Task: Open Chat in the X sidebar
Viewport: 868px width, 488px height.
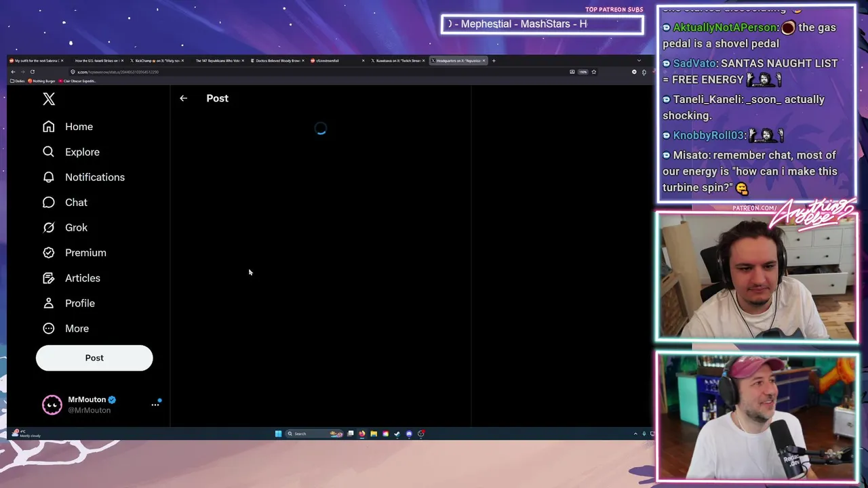Action: (x=65, y=202)
